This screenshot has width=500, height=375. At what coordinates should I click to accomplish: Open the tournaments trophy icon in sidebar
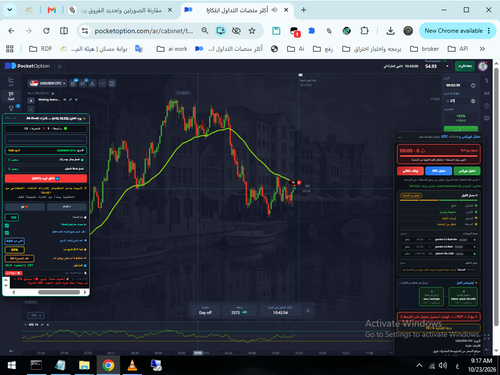[x=11, y=108]
